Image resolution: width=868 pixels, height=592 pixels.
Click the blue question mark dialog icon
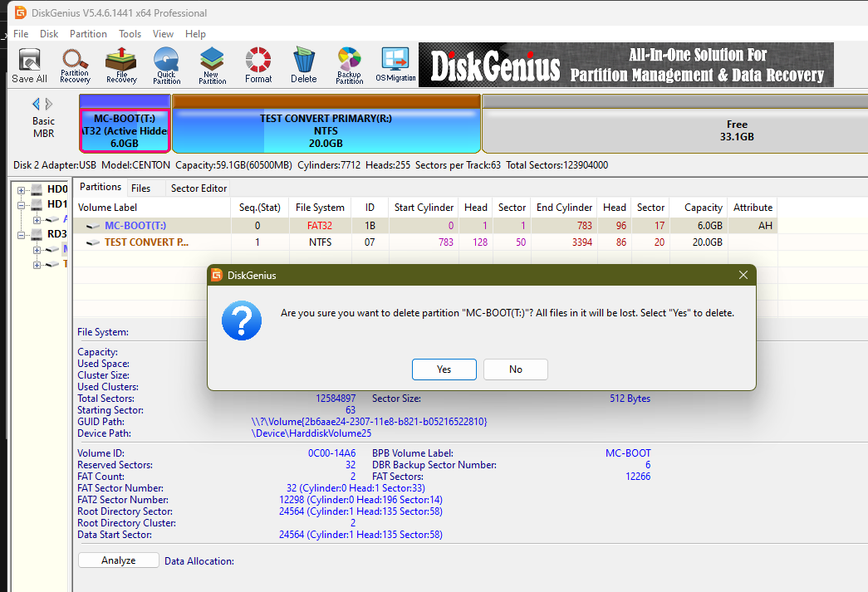pos(242,320)
